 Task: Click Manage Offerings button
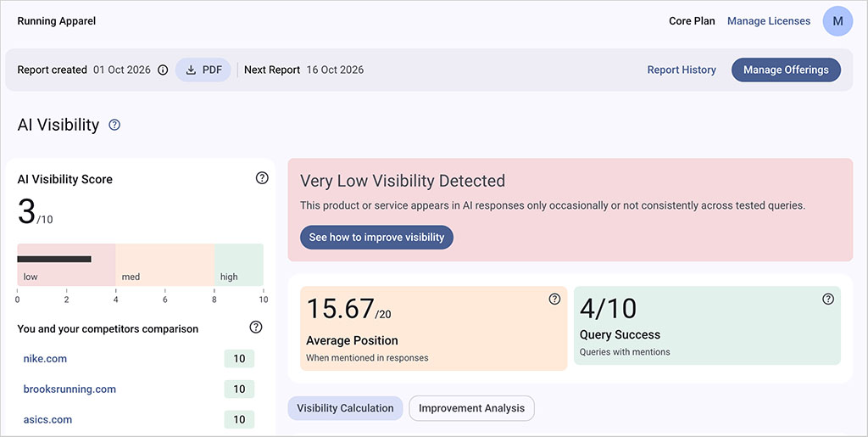coord(786,70)
